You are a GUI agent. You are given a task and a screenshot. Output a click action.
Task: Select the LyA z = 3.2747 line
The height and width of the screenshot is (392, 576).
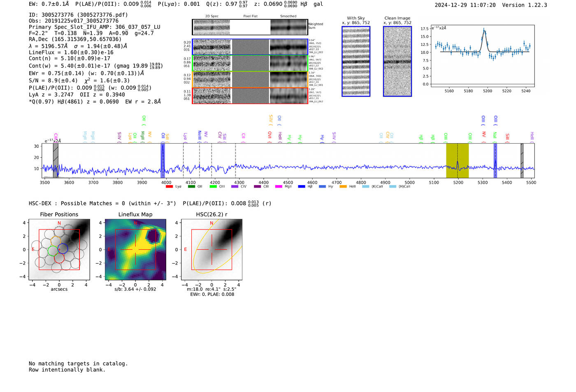tap(77, 95)
